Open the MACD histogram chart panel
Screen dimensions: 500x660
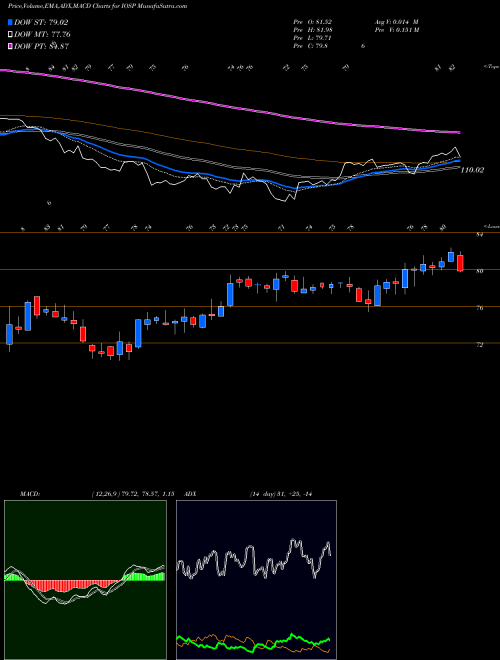point(85,580)
